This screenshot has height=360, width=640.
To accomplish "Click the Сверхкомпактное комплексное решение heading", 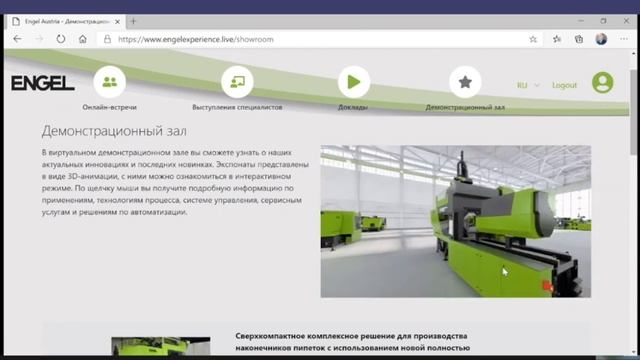I will point(353,342).
